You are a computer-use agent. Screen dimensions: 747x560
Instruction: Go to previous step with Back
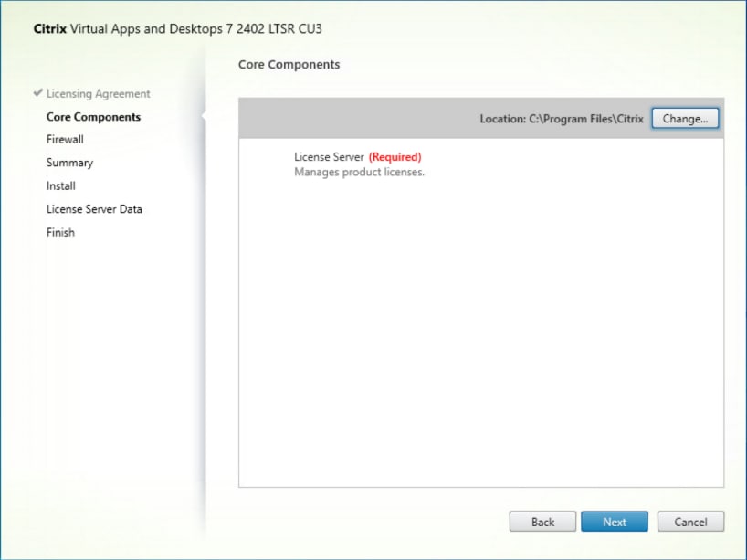pos(542,522)
